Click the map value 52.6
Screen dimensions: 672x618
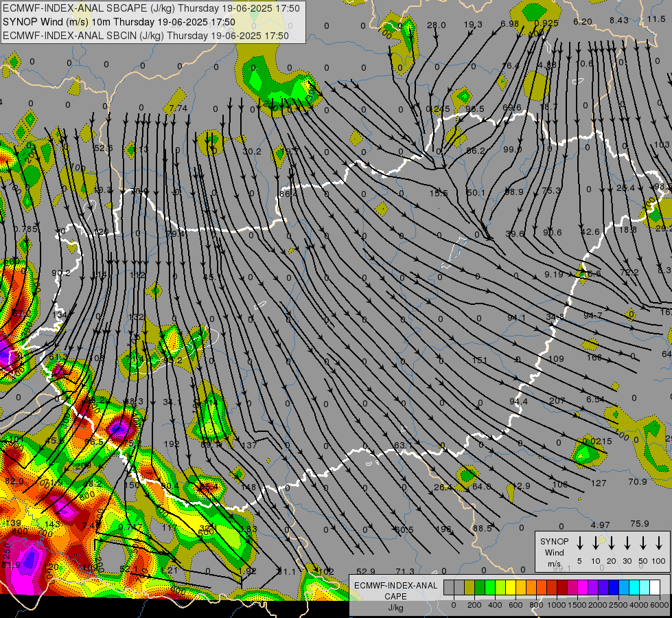103,148
